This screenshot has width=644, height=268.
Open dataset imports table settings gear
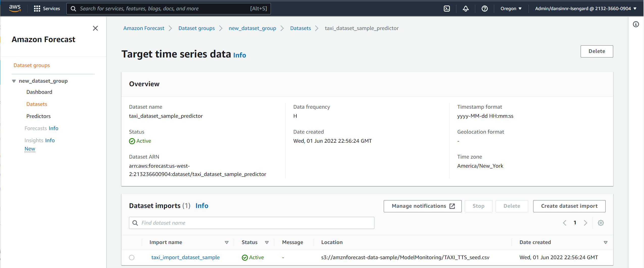(601, 223)
